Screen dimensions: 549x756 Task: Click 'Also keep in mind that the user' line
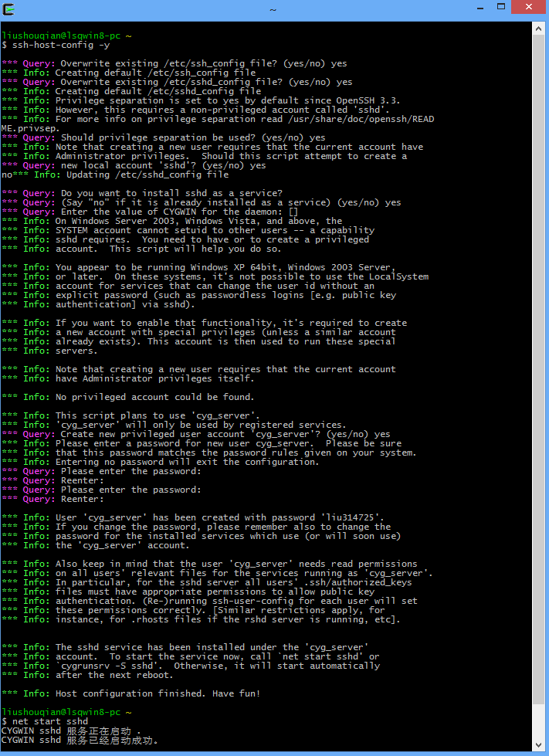(x=210, y=564)
